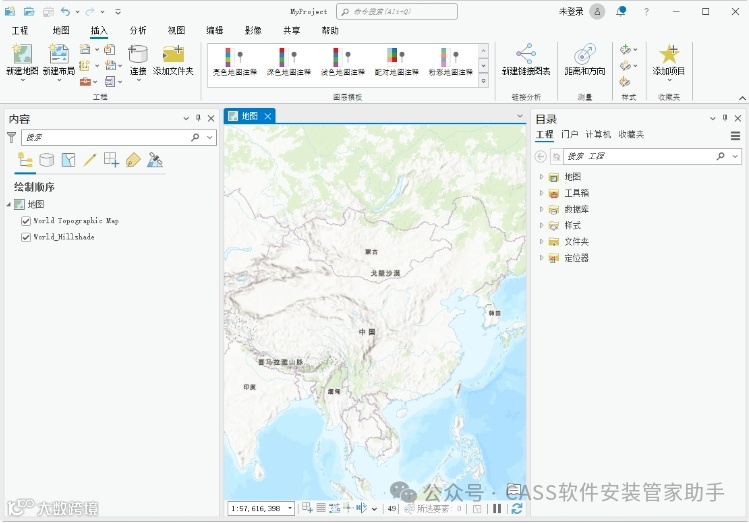Expand the 数据库 catalog node
Image resolution: width=749 pixels, height=523 pixels.
pos(541,209)
